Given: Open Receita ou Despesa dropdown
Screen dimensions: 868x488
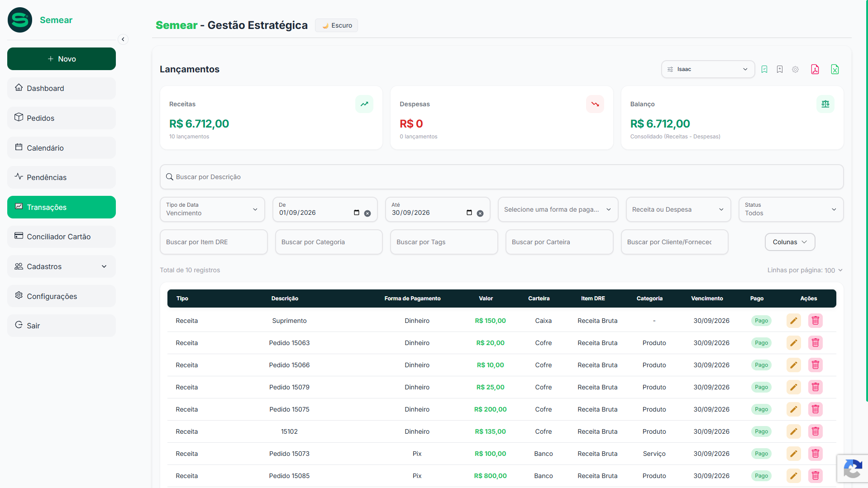Looking at the screenshot, I should [678, 209].
